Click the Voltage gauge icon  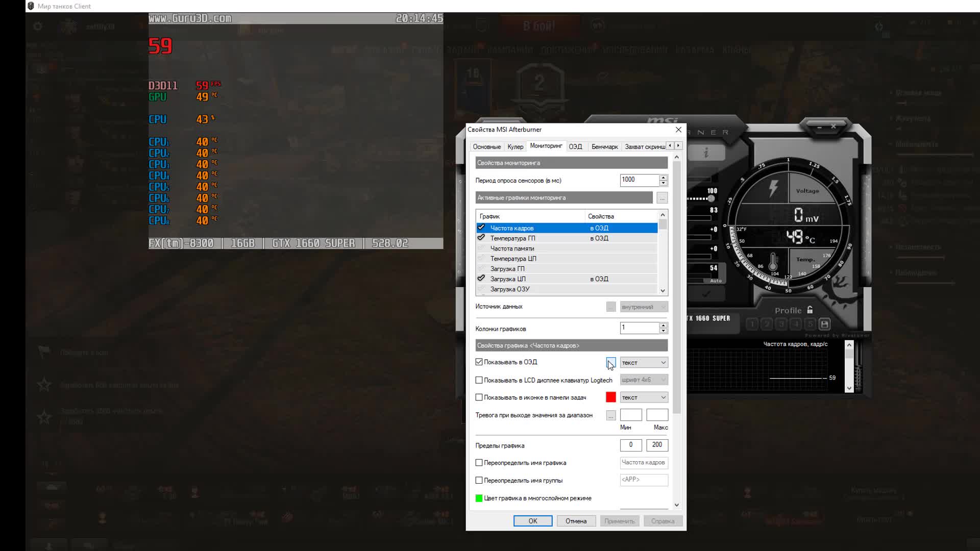click(773, 189)
